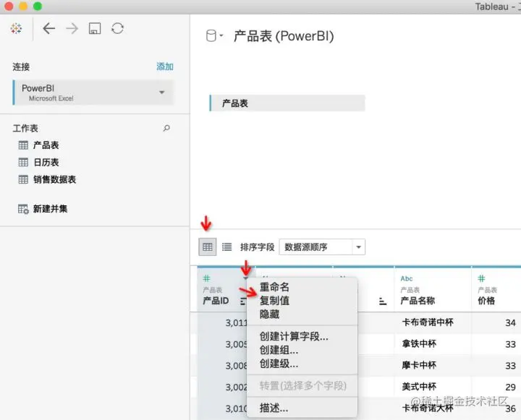521x420 pixels.
Task: Open data source cylinder icon menu
Action: click(214, 36)
